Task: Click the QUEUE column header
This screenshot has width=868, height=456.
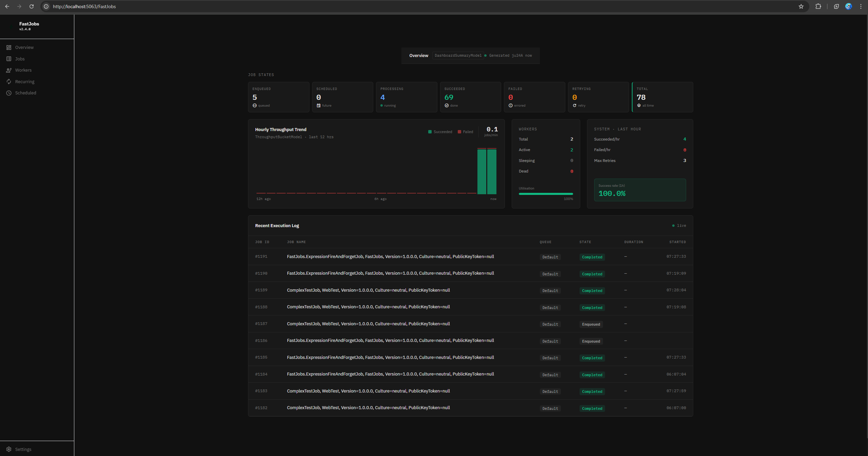Action: (x=545, y=242)
